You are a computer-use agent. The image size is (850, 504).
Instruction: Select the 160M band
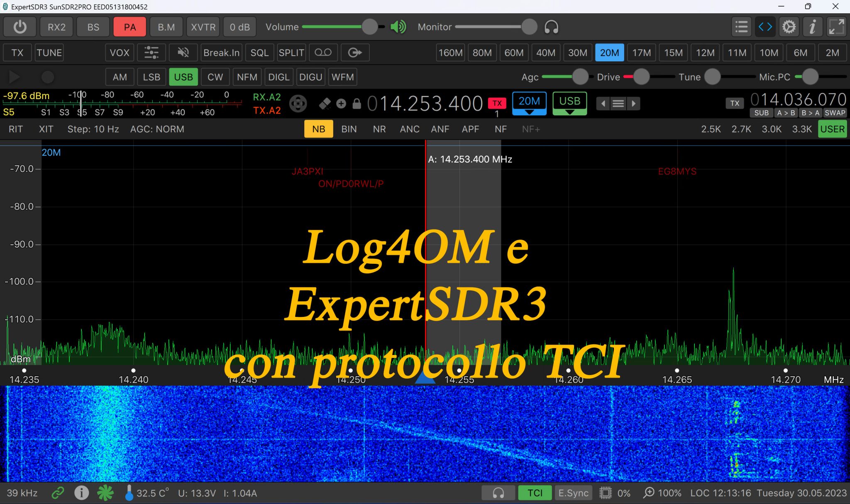click(450, 53)
